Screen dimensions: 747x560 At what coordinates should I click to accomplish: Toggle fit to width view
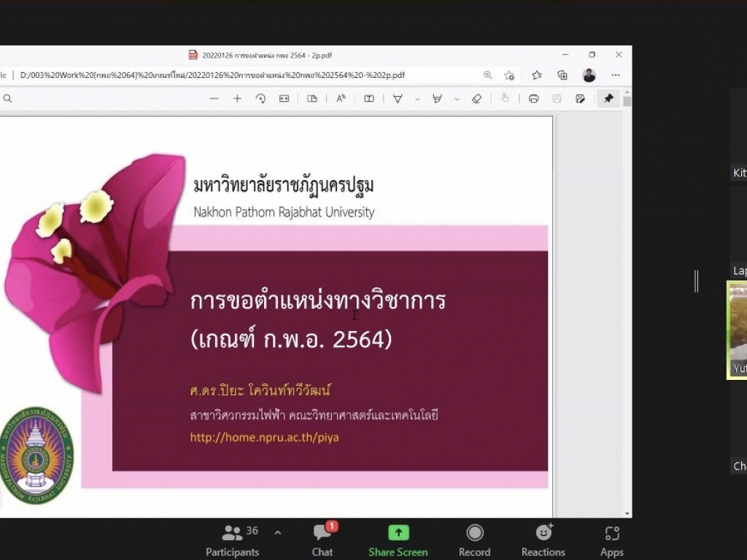(x=284, y=98)
